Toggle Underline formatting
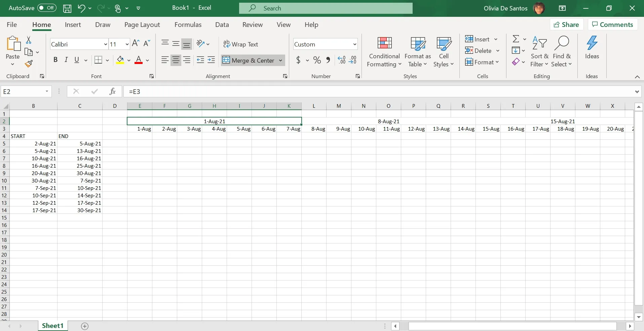Screen dimensions: 644x331 (x=76, y=60)
